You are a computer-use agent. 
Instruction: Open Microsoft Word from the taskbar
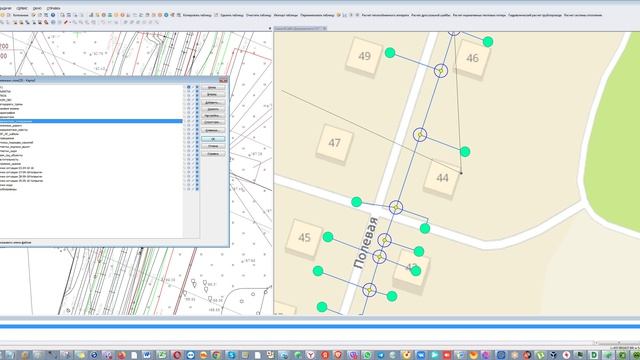tap(147, 355)
